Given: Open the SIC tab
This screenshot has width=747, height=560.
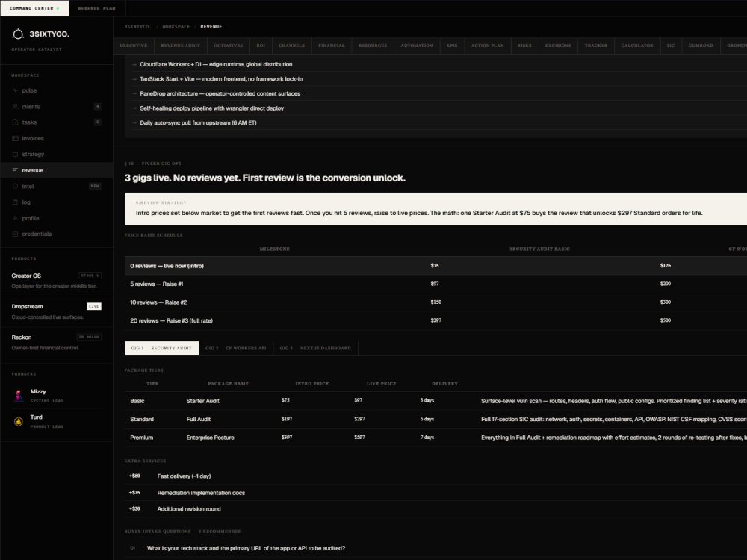Looking at the screenshot, I should pyautogui.click(x=671, y=46).
